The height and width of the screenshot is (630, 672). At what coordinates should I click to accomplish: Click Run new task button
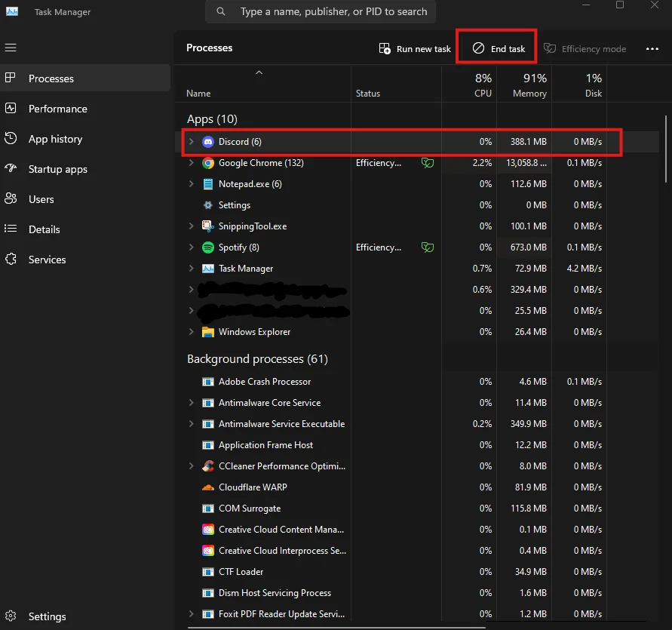[415, 49]
